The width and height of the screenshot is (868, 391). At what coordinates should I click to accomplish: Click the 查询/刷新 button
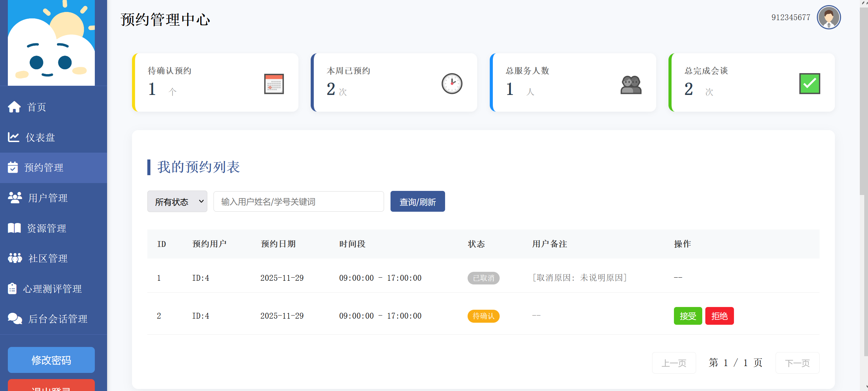(418, 201)
